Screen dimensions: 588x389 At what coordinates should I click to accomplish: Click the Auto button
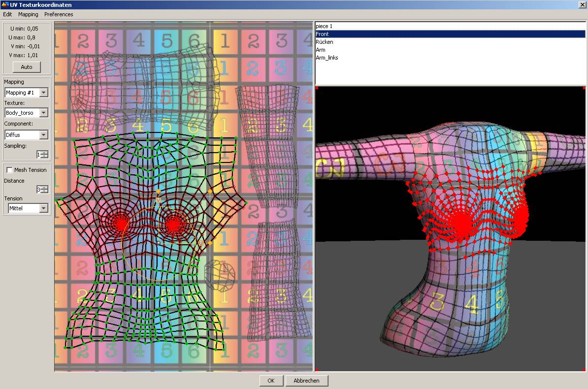click(x=27, y=67)
